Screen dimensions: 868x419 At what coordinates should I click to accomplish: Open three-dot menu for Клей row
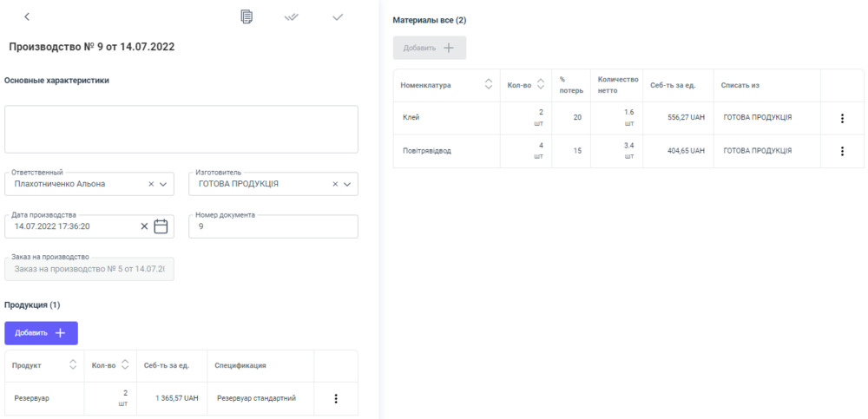[842, 118]
